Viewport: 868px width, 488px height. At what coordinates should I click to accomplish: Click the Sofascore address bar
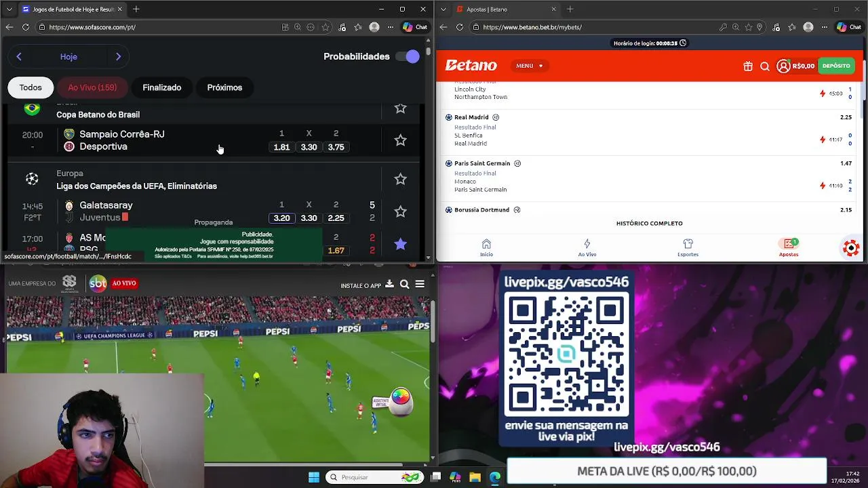click(156, 27)
